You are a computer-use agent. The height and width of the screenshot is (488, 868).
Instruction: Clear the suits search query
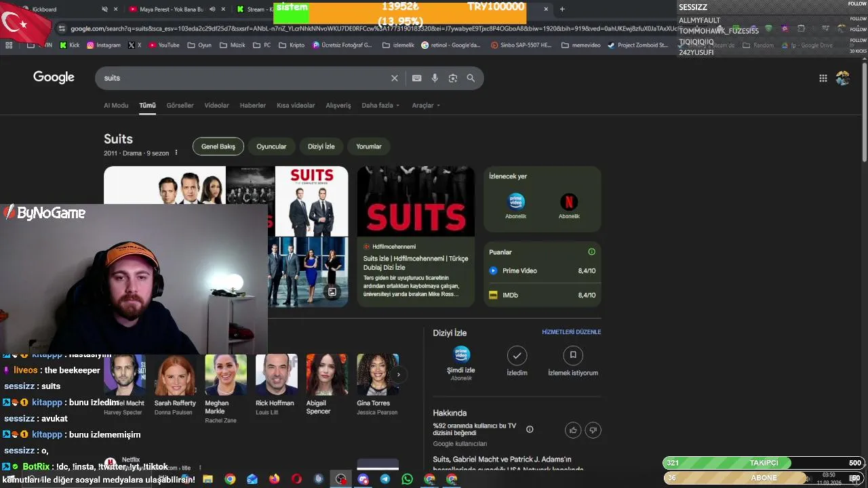coord(394,78)
